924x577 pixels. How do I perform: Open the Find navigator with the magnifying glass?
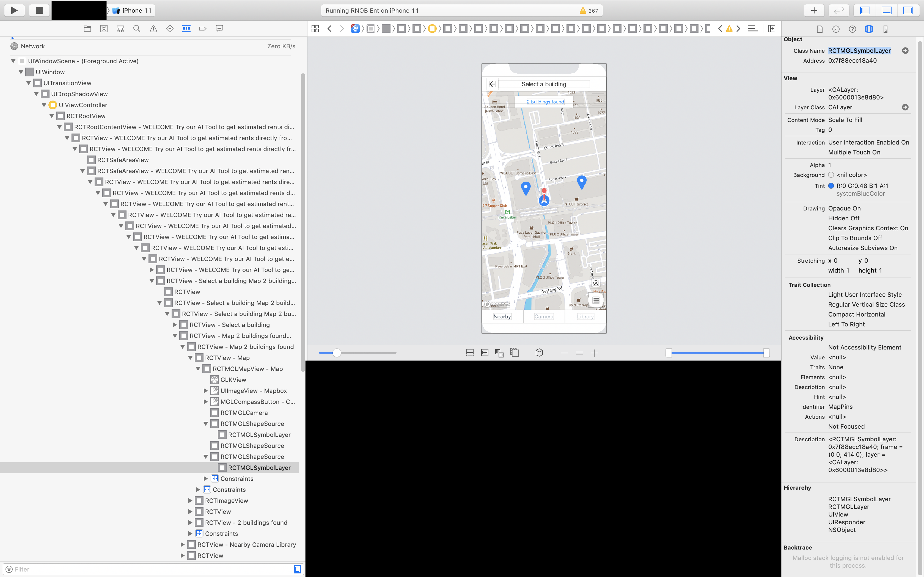click(x=137, y=28)
